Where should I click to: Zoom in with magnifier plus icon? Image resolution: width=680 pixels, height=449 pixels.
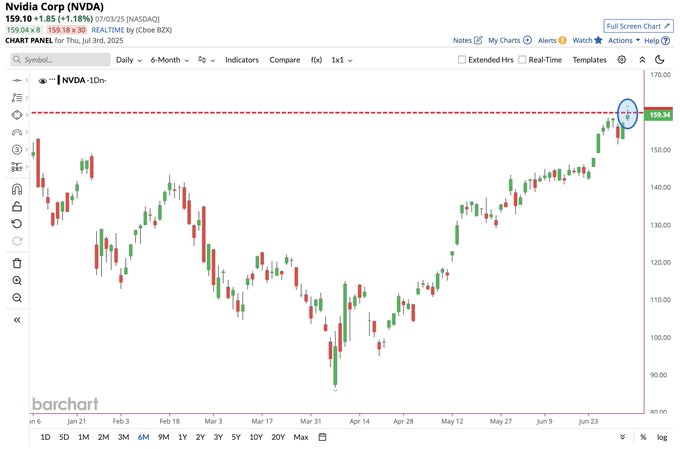[x=17, y=281]
